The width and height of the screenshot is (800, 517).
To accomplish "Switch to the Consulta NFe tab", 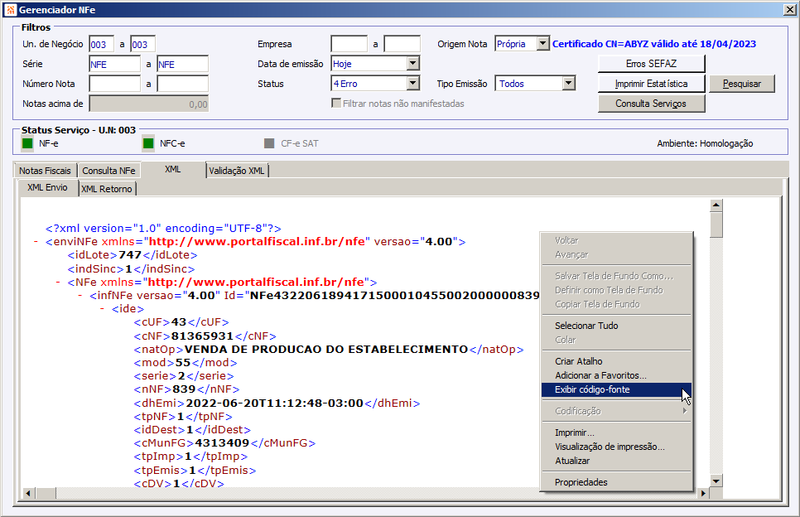I will [x=109, y=170].
